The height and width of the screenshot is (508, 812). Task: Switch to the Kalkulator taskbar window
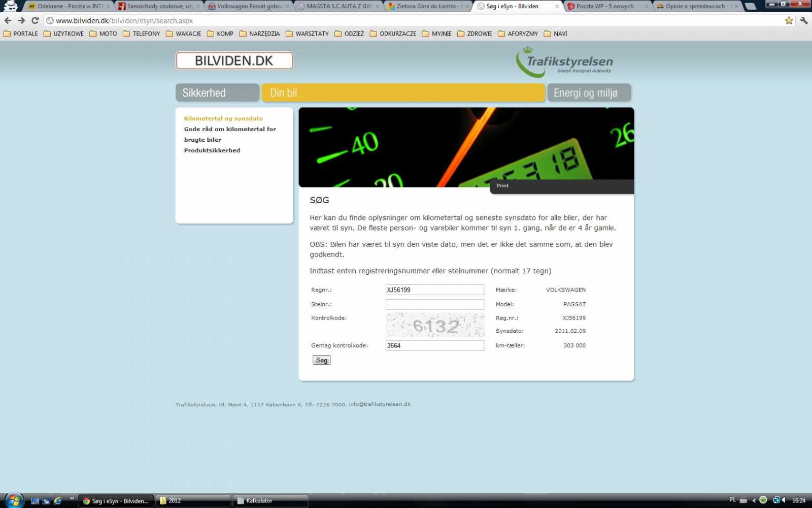(270, 500)
